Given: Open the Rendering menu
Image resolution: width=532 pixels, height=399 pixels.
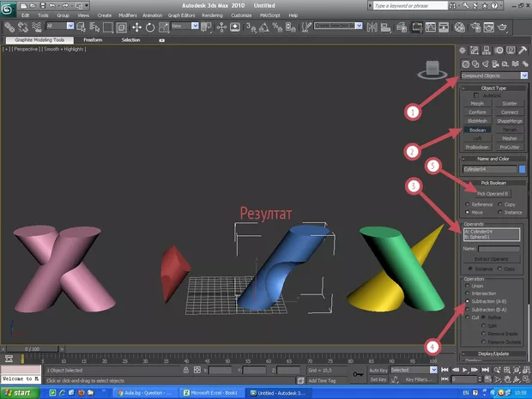Looking at the screenshot, I should [211, 15].
